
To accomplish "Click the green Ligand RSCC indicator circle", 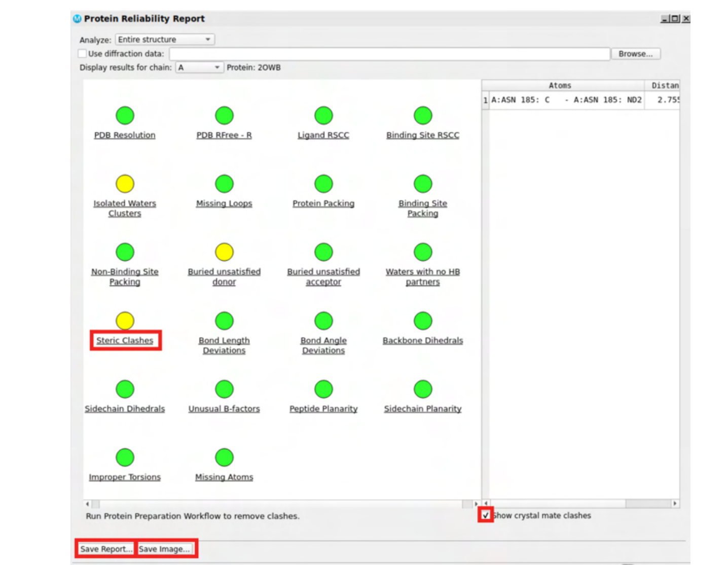I will pos(323,116).
